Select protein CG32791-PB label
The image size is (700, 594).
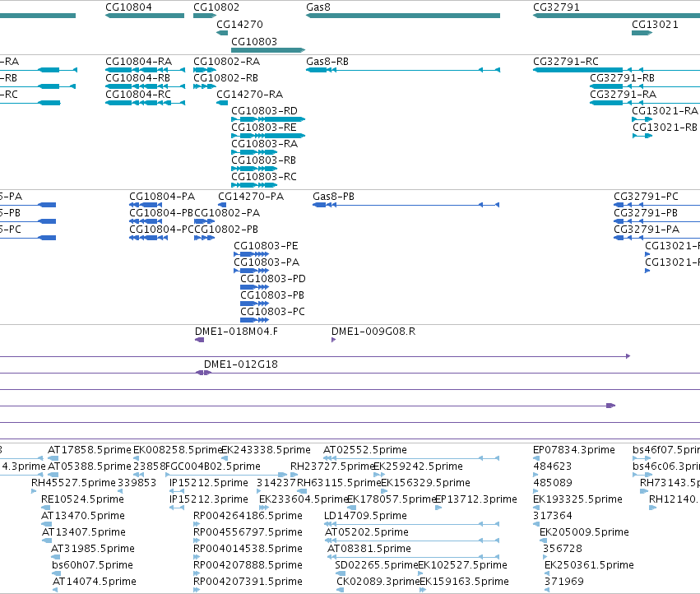click(x=646, y=213)
